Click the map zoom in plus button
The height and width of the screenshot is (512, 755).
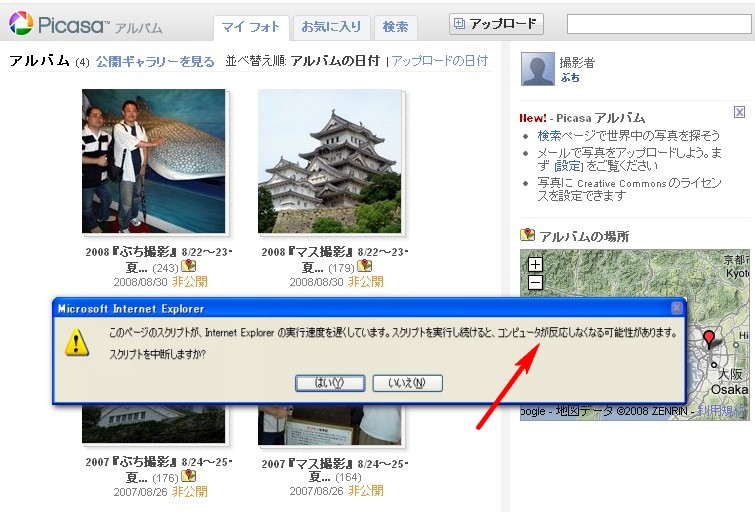click(x=535, y=265)
